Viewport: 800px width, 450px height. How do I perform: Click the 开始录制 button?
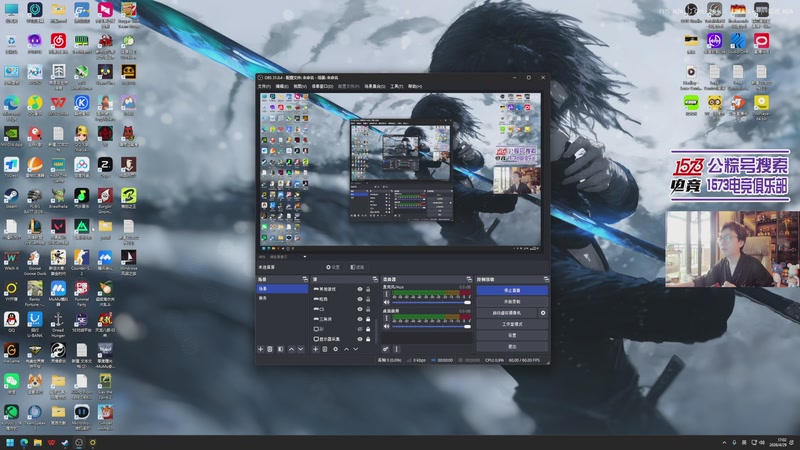click(x=512, y=302)
